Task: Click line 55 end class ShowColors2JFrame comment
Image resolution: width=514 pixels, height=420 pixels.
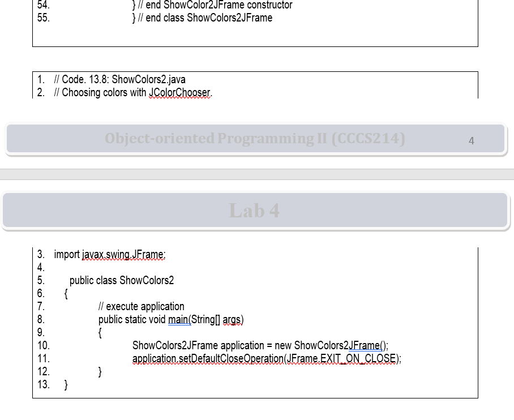Action: pos(203,18)
